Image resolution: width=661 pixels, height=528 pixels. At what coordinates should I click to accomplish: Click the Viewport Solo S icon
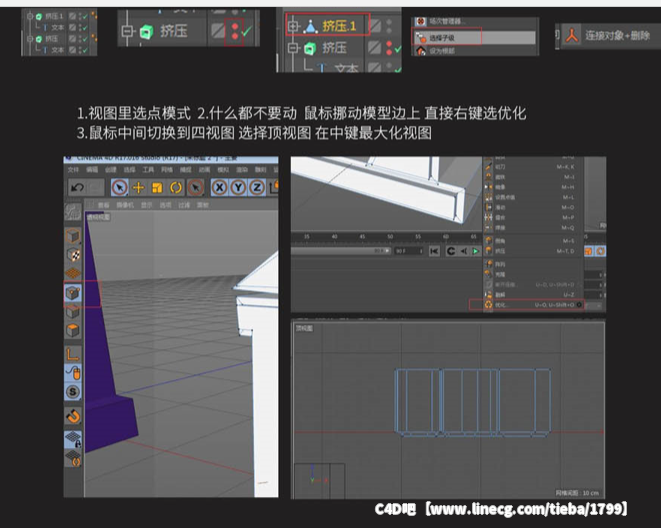click(x=73, y=392)
